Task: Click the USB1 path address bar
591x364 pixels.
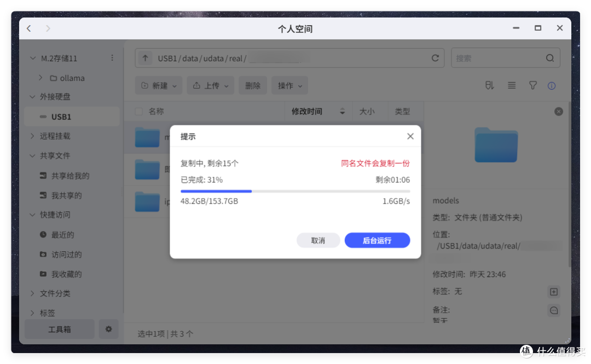Action: 289,58
